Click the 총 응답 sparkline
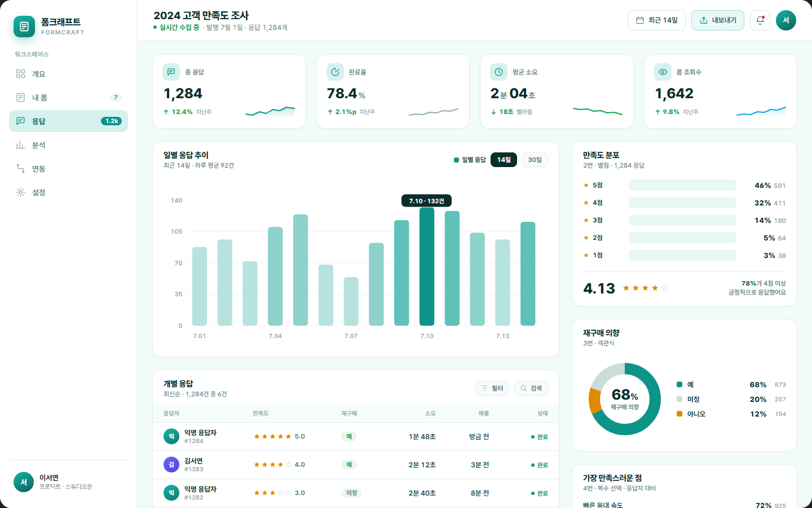Image resolution: width=812 pixels, height=508 pixels. coord(270,111)
